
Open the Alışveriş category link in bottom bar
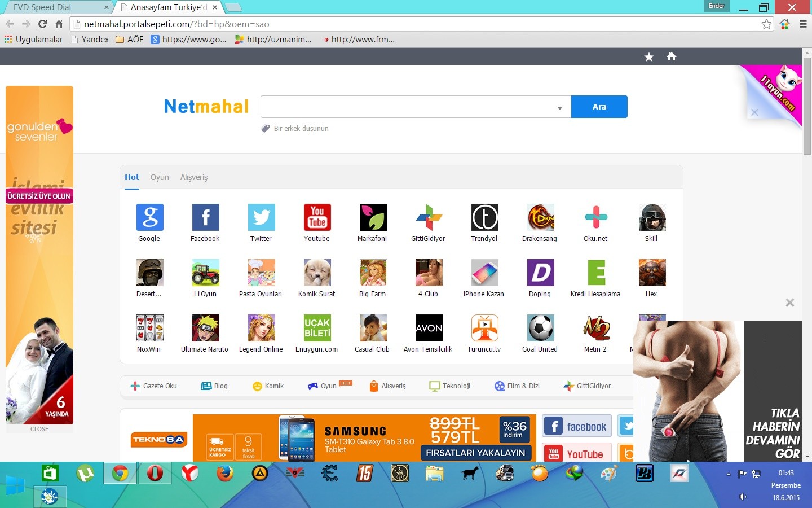click(x=387, y=386)
